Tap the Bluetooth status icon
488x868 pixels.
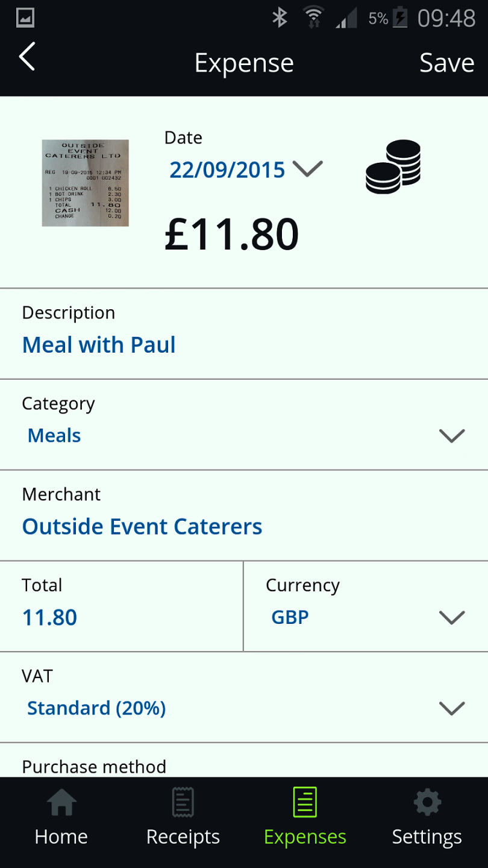coord(280,18)
